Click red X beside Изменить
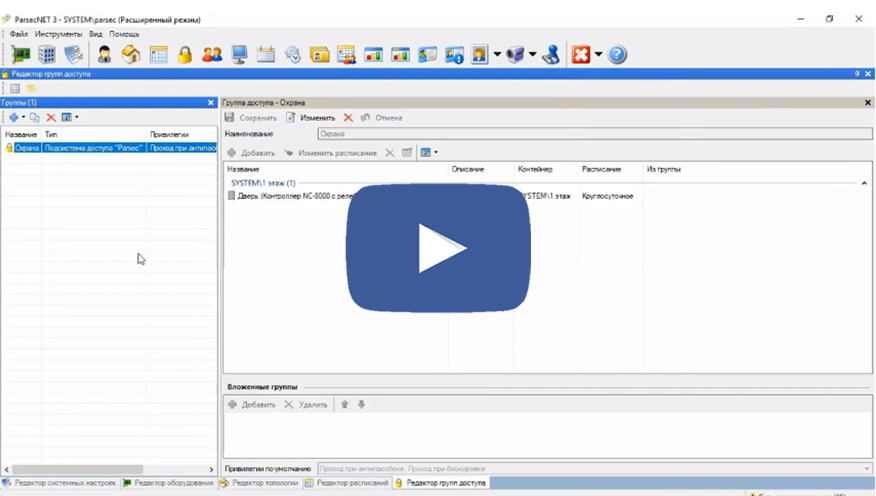The height and width of the screenshot is (496, 876). point(348,118)
